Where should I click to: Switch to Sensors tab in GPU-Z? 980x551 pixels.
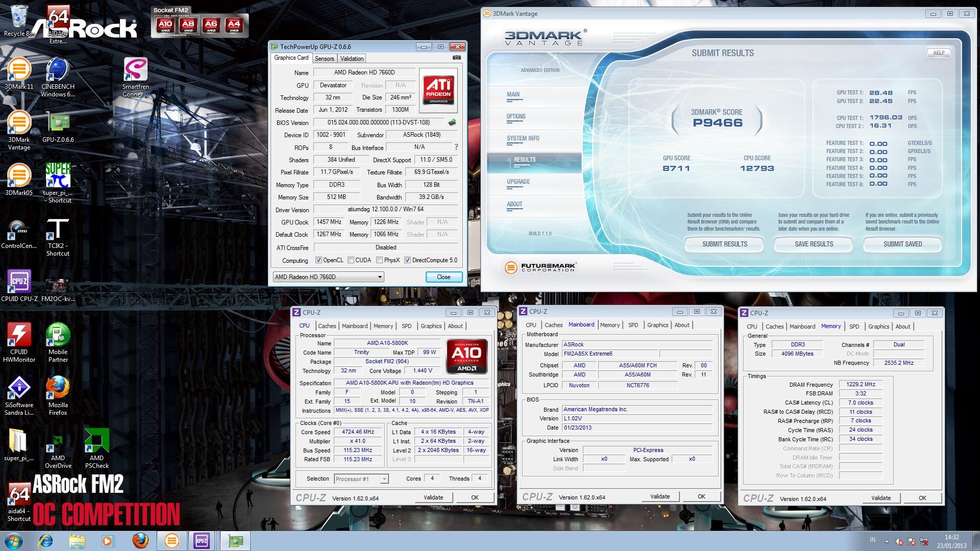[324, 59]
